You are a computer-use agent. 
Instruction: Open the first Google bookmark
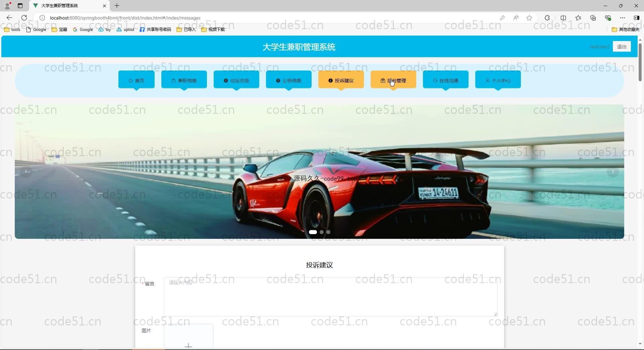click(x=36, y=30)
